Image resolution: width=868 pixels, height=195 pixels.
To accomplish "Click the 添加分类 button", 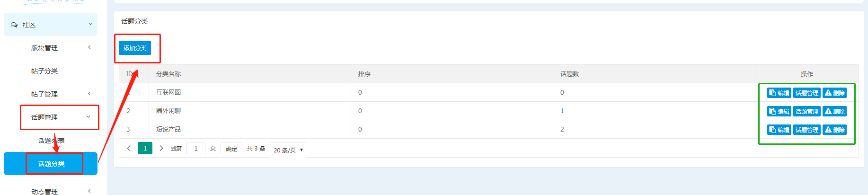I will click(x=135, y=48).
